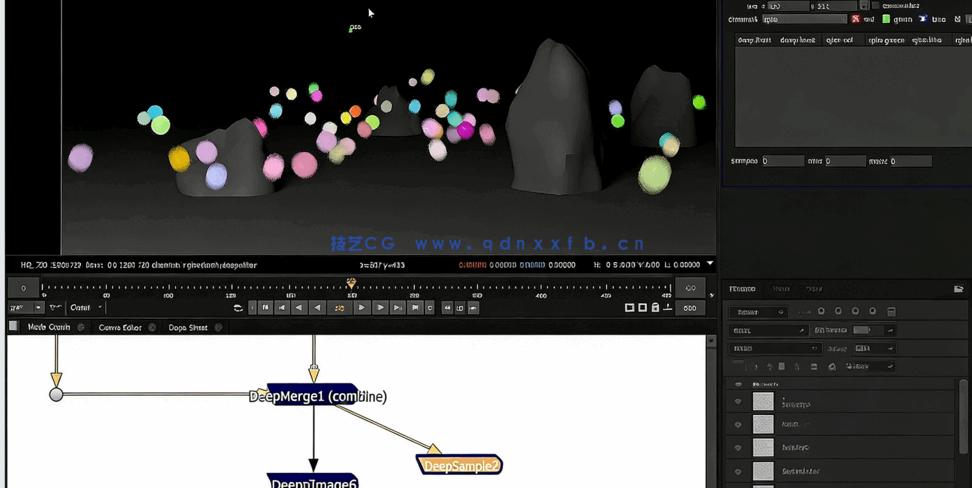972x488 pixels.
Task: Toggle the green channel checkbox
Action: coord(886,19)
